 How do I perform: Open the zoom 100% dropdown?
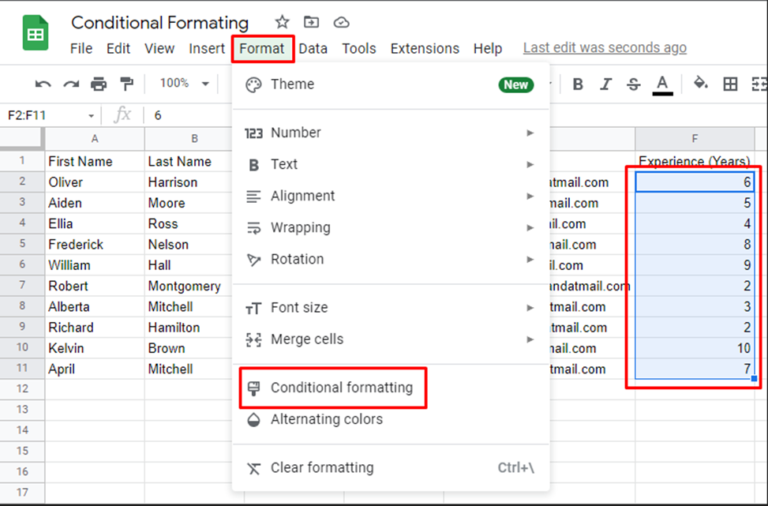click(184, 83)
